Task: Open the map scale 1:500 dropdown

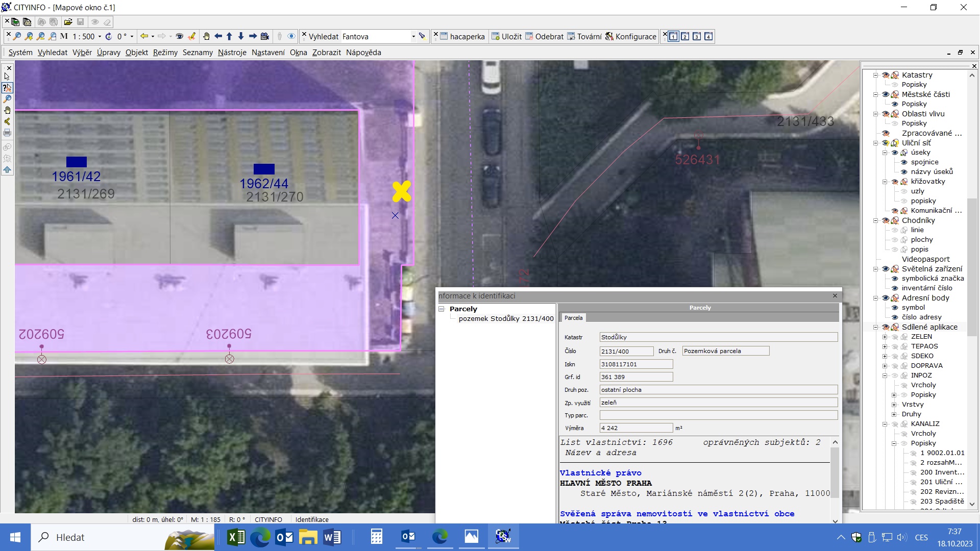Action: pyautogui.click(x=100, y=37)
